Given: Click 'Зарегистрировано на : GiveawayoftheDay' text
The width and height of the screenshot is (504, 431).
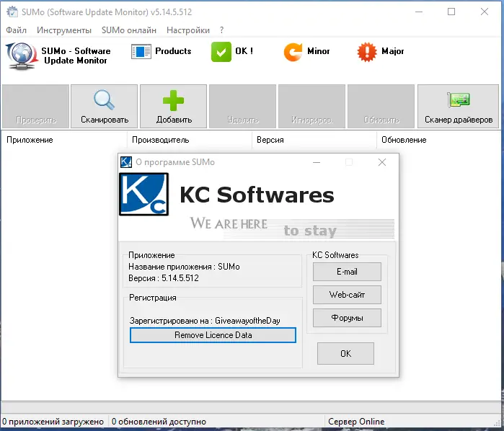Looking at the screenshot, I should pyautogui.click(x=205, y=321).
